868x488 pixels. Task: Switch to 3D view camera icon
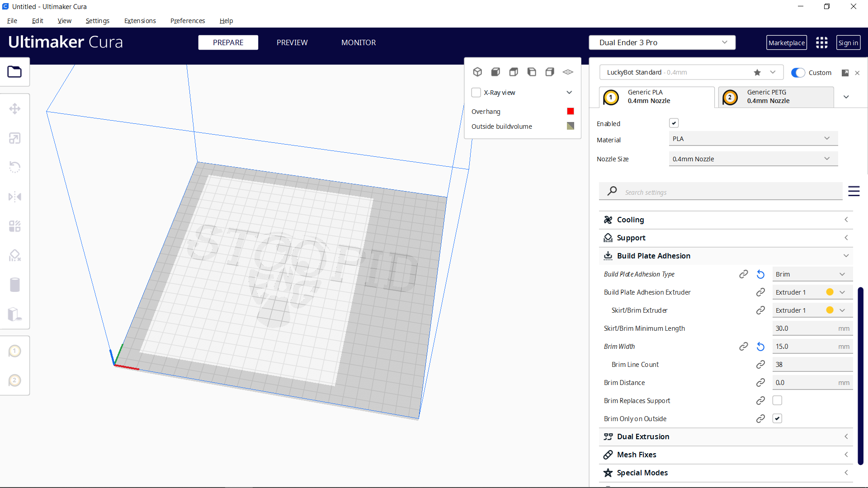point(477,72)
